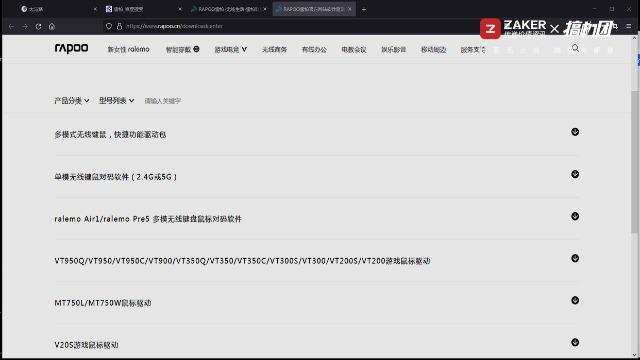Open the 娱乐影音 nav item
This screenshot has width=640, height=360.
(393, 49)
